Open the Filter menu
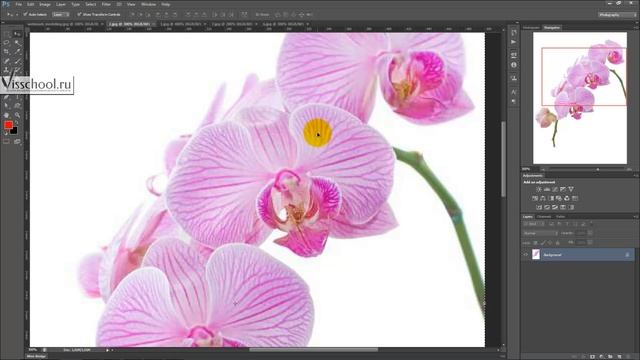The width and height of the screenshot is (640, 360). pos(106,4)
